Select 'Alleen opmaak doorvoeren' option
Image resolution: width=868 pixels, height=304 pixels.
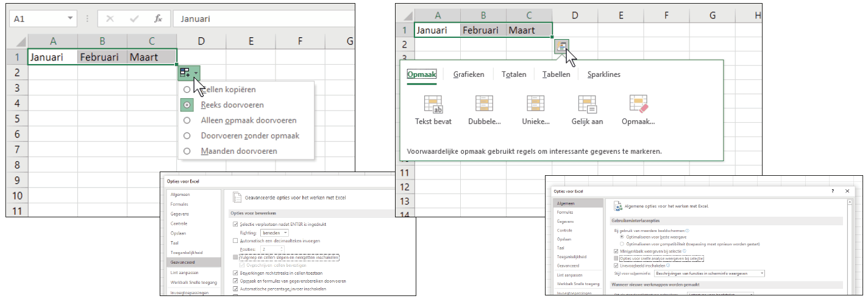(x=187, y=120)
